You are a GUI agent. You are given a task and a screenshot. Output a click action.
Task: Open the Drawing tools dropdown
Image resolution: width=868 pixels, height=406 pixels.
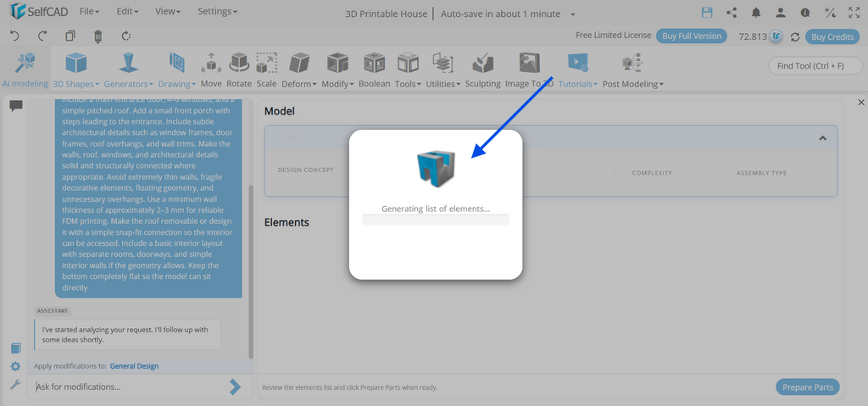176,70
